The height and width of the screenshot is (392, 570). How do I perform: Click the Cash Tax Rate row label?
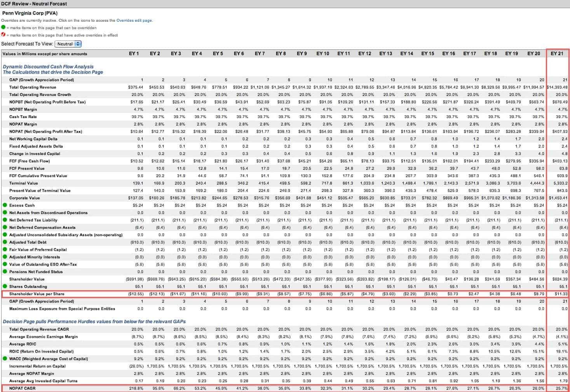coord(23,117)
